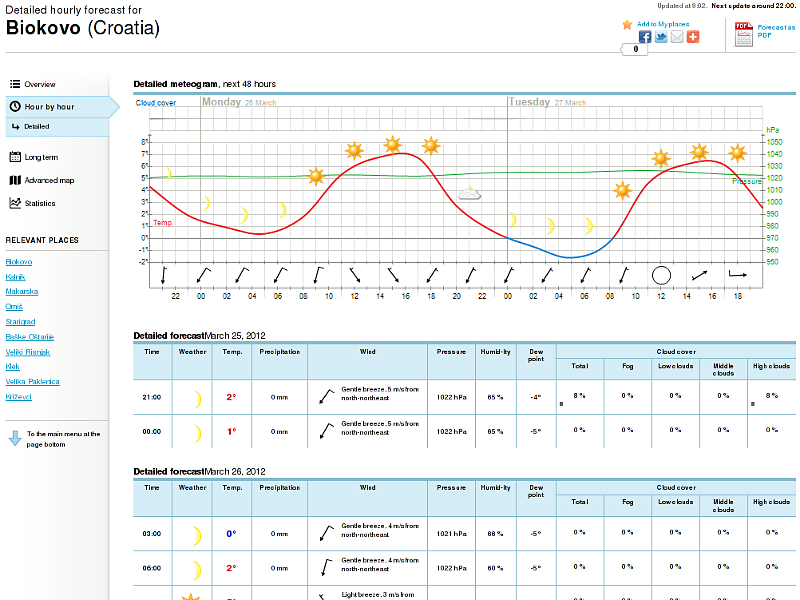
Task: Open the Long term forecast
Action: tap(41, 157)
